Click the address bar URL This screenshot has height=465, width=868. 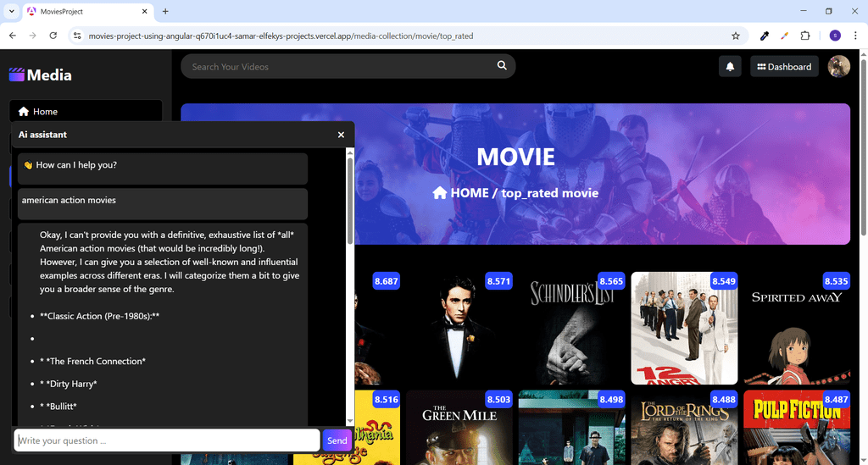click(281, 36)
